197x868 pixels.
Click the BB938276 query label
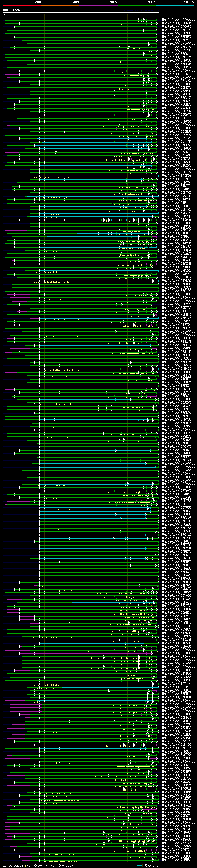11,10
